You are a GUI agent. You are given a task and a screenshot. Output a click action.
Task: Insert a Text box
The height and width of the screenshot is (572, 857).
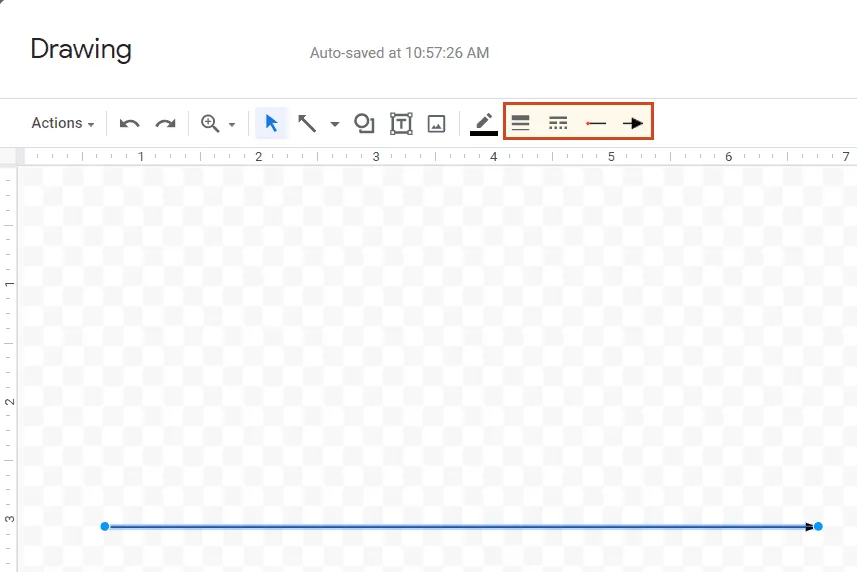point(401,123)
